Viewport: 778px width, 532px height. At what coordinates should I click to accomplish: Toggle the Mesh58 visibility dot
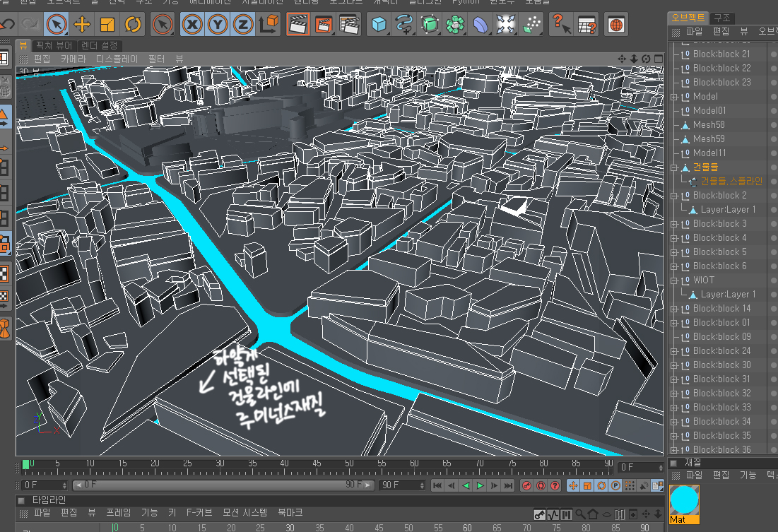click(774, 125)
